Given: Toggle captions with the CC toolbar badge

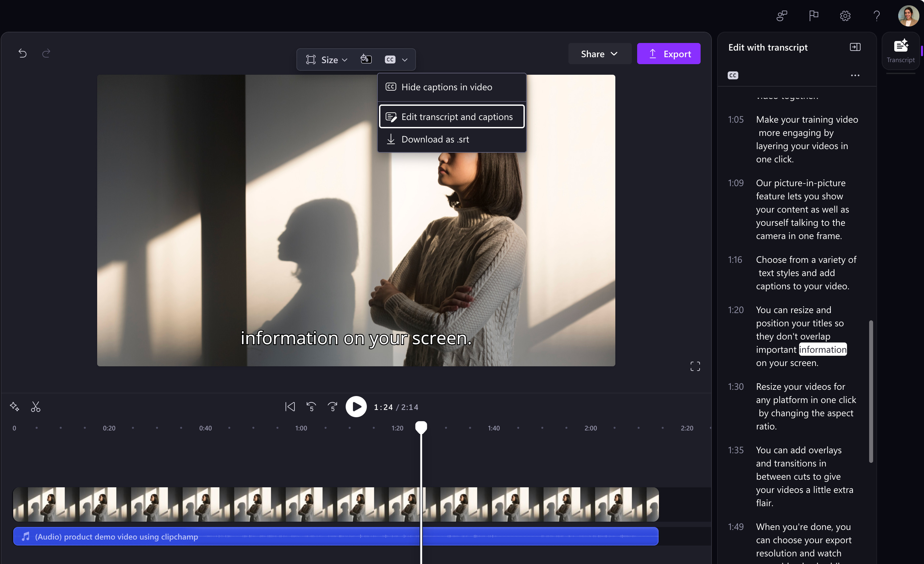Looking at the screenshot, I should tap(390, 59).
